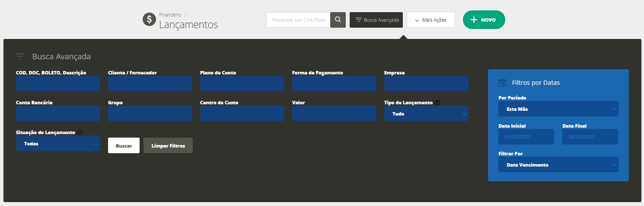Focus the Pesquisar por Cód./Desc search box
Screen dimensions: 644x206
tap(298, 20)
